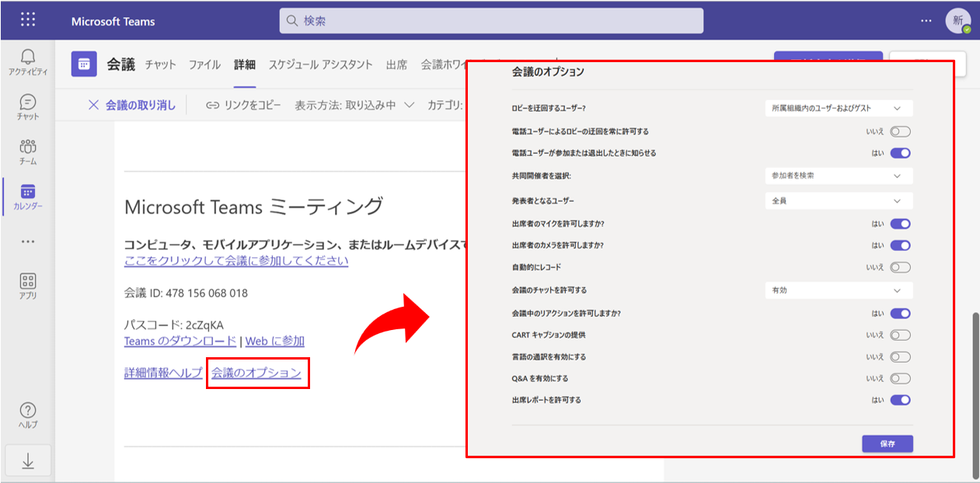Image resolution: width=980 pixels, height=483 pixels.
Task: Open settings and more ellipsis in header
Action: pyautogui.click(x=926, y=21)
